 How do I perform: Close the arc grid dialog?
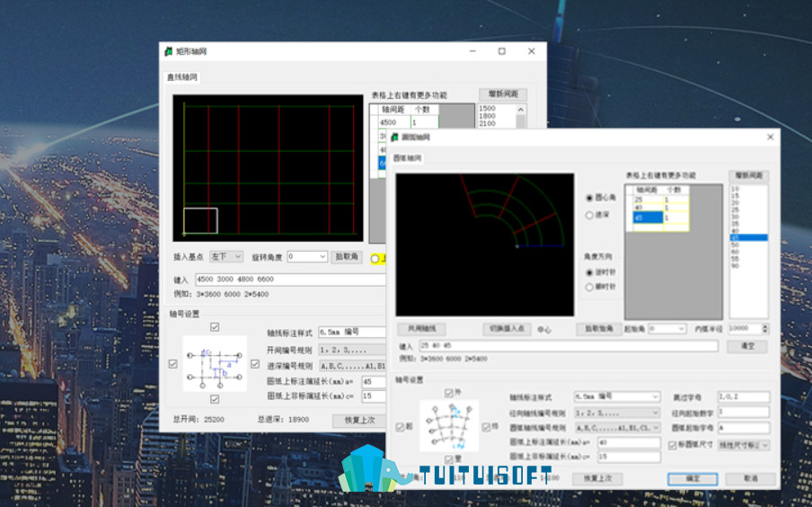771,137
